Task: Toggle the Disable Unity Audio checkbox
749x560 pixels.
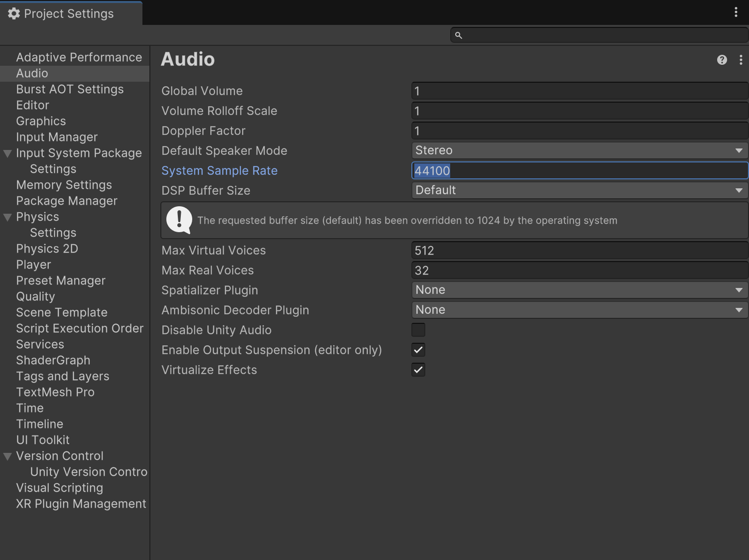Action: (418, 330)
